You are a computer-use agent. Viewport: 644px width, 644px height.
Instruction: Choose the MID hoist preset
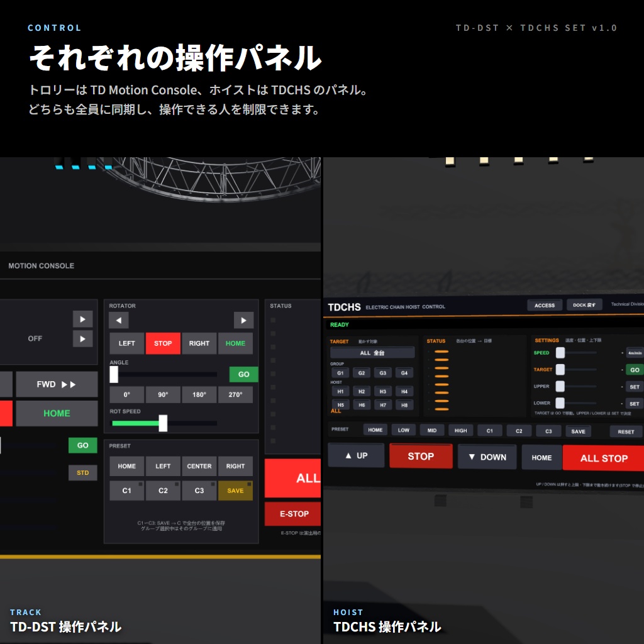click(x=432, y=430)
